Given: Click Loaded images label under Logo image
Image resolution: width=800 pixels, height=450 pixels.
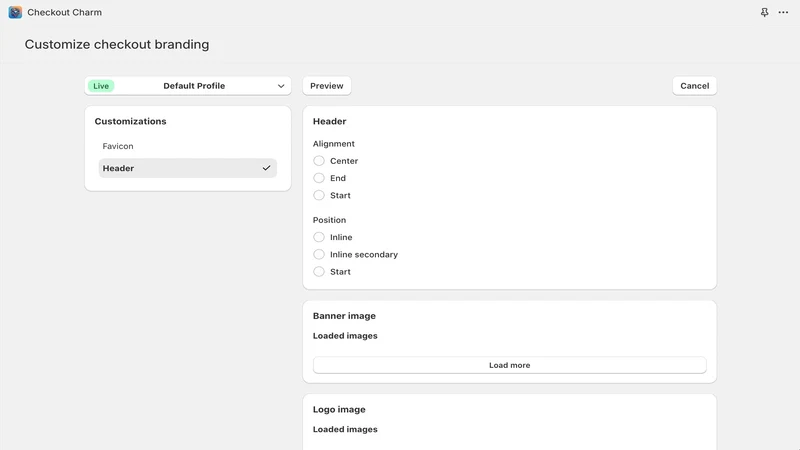Looking at the screenshot, I should coord(345,429).
